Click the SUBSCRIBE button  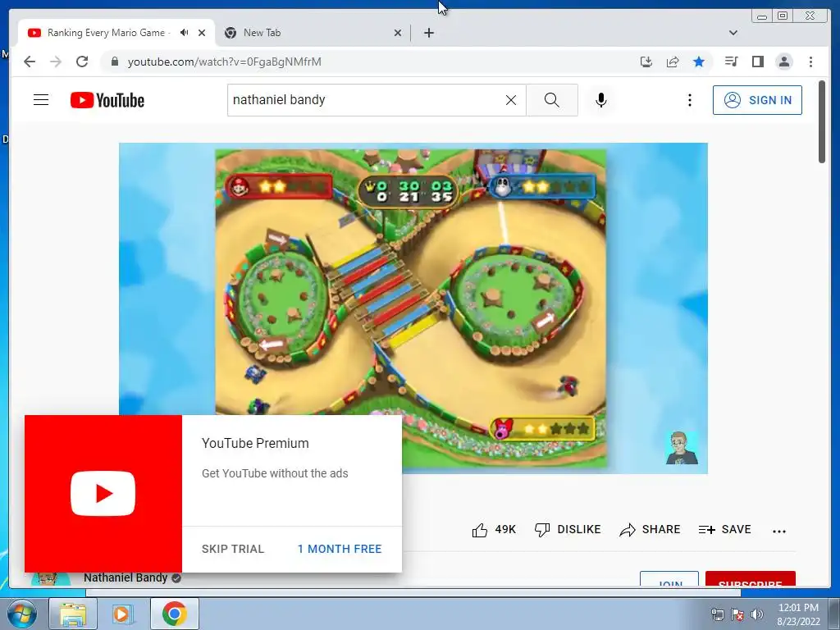(x=750, y=579)
